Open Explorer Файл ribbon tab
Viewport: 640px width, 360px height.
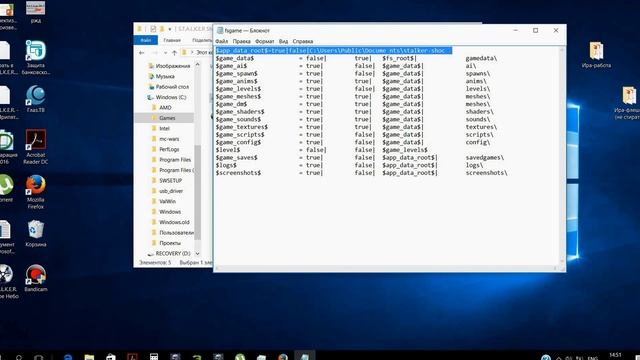point(146,40)
